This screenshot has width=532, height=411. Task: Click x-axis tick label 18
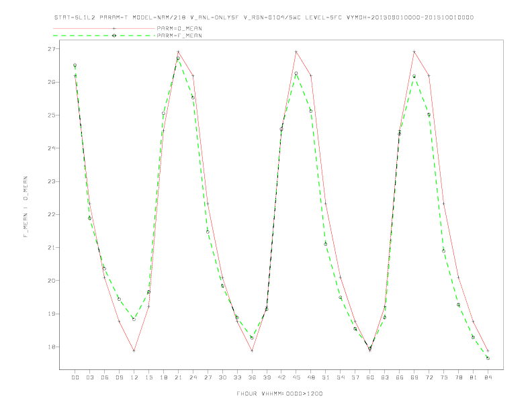tap(163, 377)
